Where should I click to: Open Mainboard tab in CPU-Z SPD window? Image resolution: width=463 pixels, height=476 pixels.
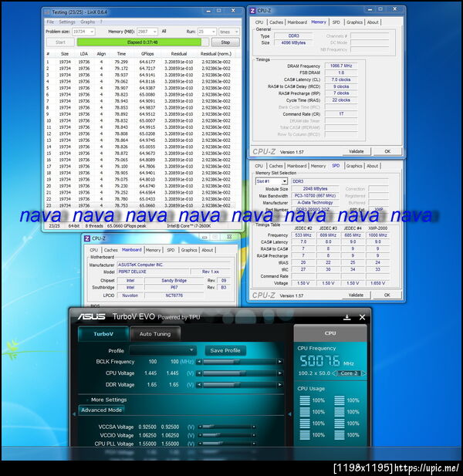(x=297, y=166)
